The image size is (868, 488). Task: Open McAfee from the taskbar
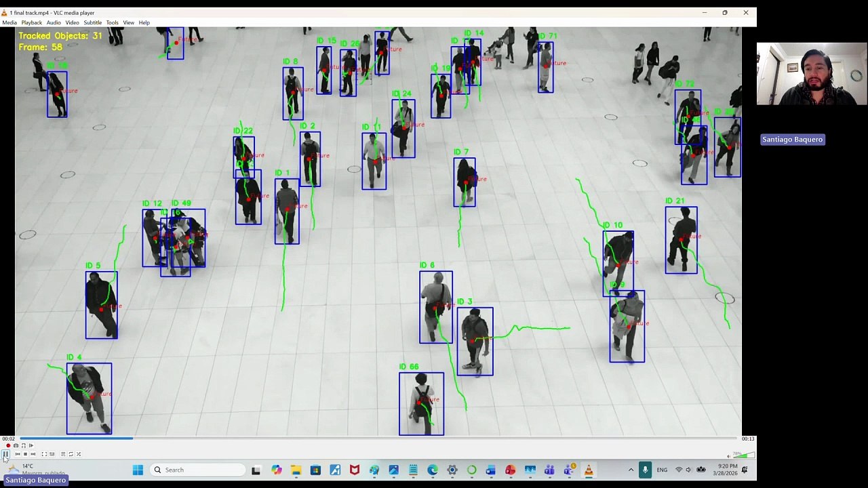[x=354, y=470]
